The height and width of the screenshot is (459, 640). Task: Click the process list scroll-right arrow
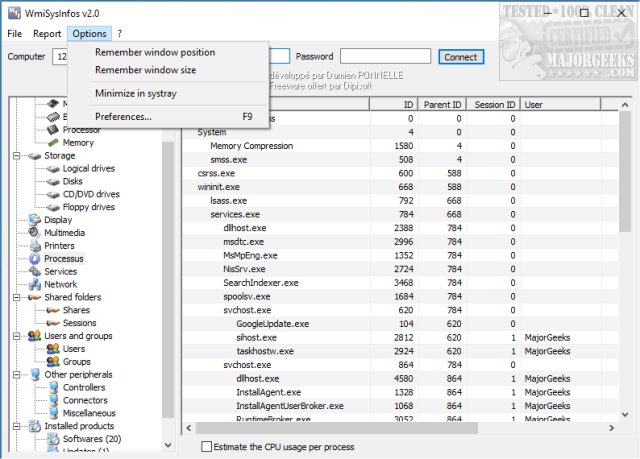click(x=611, y=428)
